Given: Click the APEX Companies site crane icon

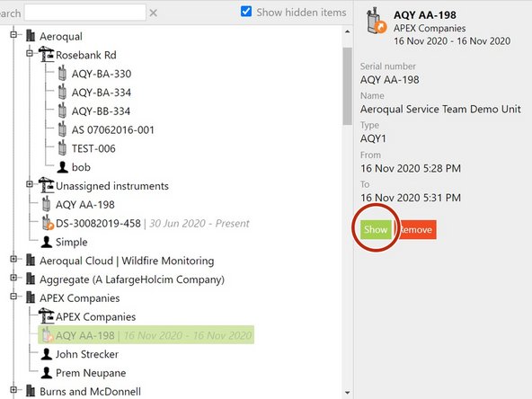Looking at the screenshot, I should click(46, 315).
